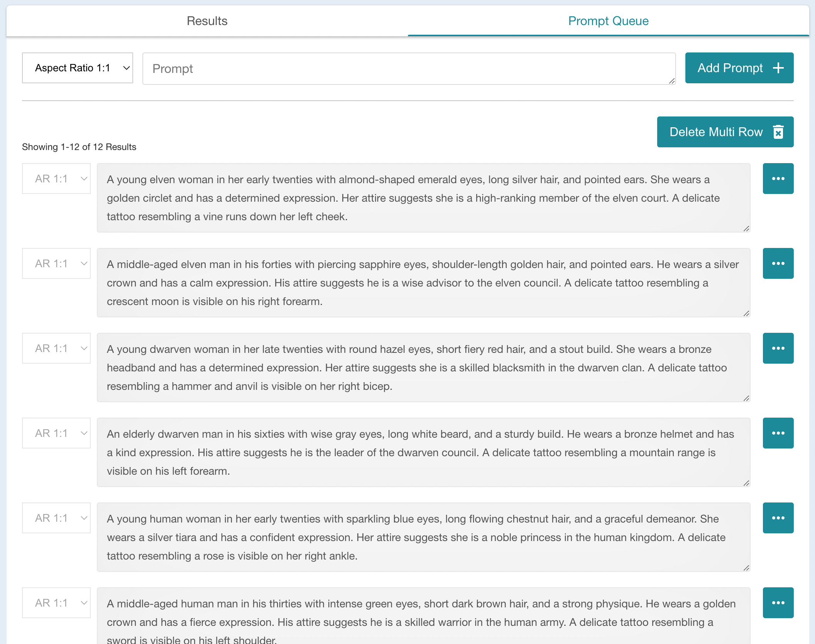Open more options menu for dwarven woman prompt
Screen dimensions: 815x644
(778, 348)
